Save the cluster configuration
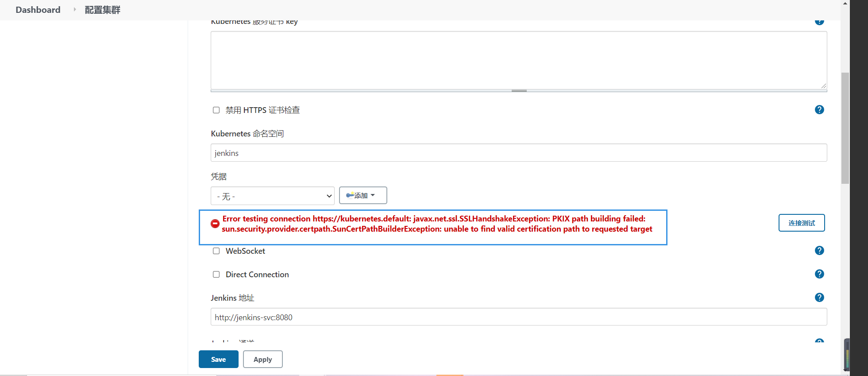 (218, 359)
